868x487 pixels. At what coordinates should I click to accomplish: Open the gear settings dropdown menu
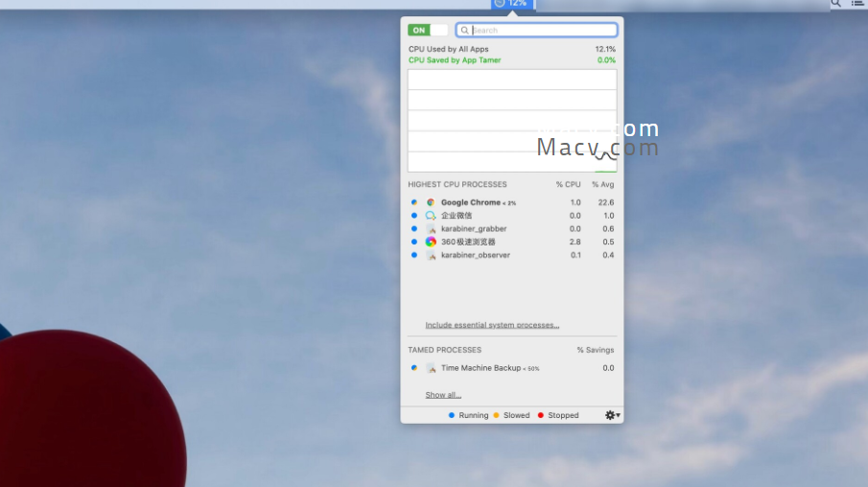612,415
